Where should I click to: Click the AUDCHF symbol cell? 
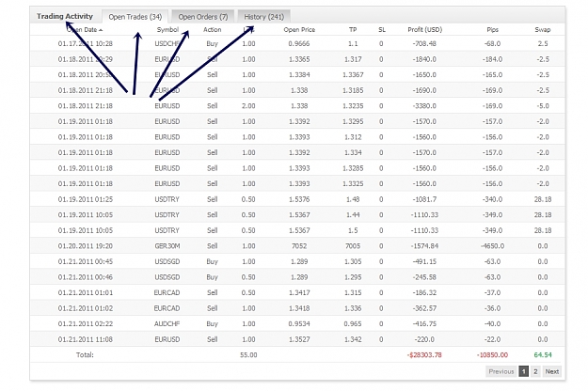[x=167, y=324]
